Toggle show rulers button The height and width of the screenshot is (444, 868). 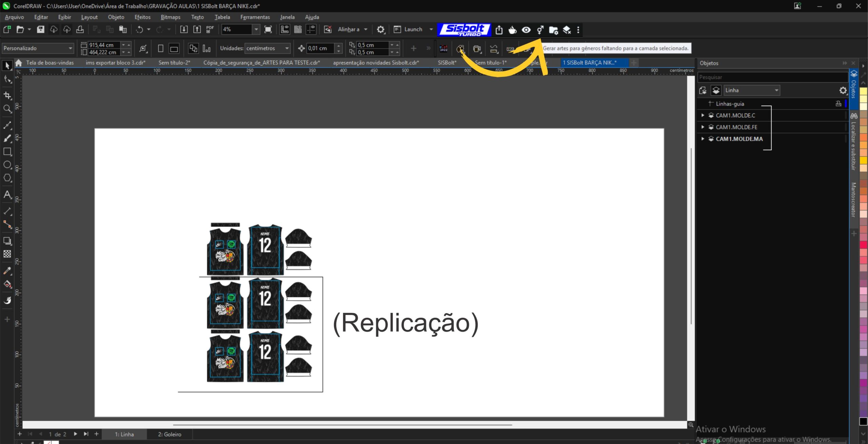285,29
